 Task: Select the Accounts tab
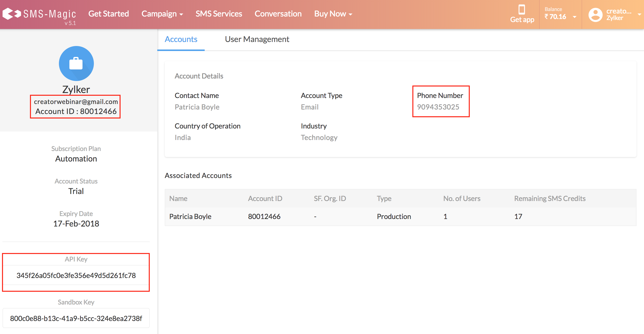(181, 39)
